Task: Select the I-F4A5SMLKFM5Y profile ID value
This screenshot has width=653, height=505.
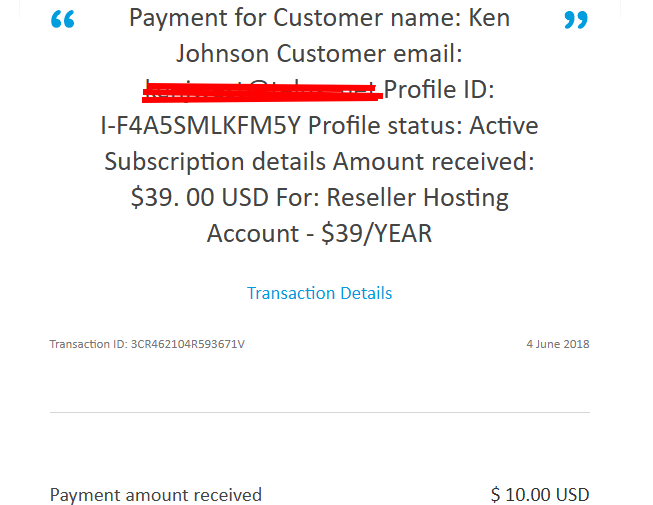Action: (x=200, y=125)
